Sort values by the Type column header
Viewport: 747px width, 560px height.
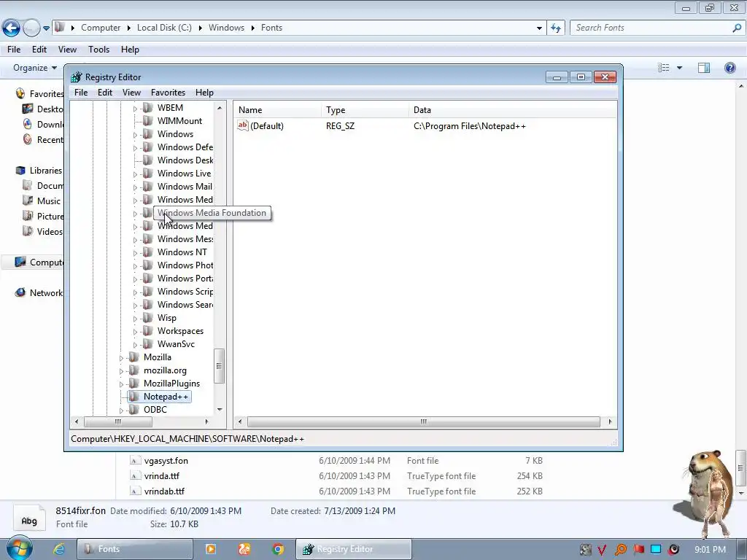click(x=365, y=110)
